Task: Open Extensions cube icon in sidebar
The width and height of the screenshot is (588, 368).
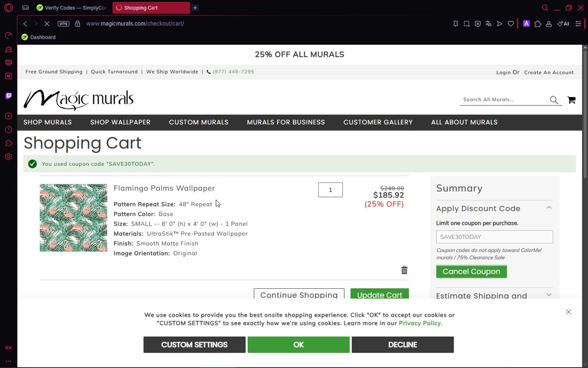Action: 8,143
